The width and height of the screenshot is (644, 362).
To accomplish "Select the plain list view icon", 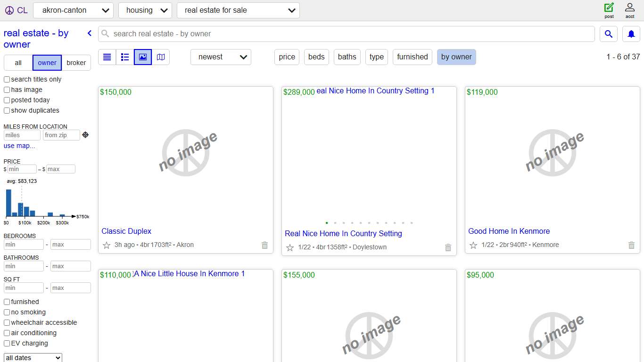I will coord(107,57).
